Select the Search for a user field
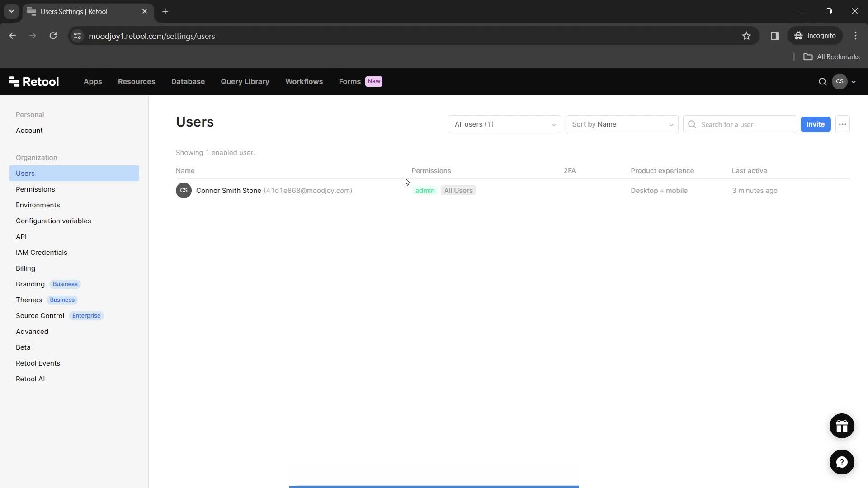 [x=743, y=124]
